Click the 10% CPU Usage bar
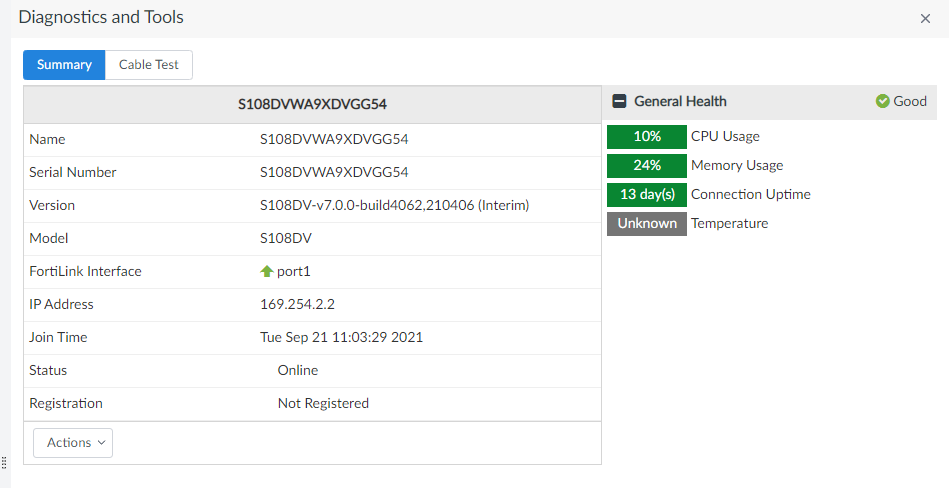Screen dimensions: 949x488 click(x=647, y=136)
